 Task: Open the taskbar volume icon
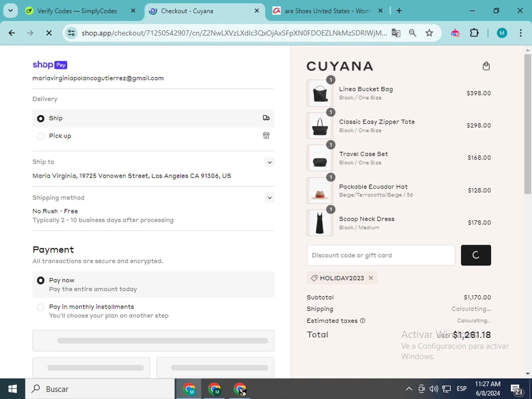pos(434,389)
